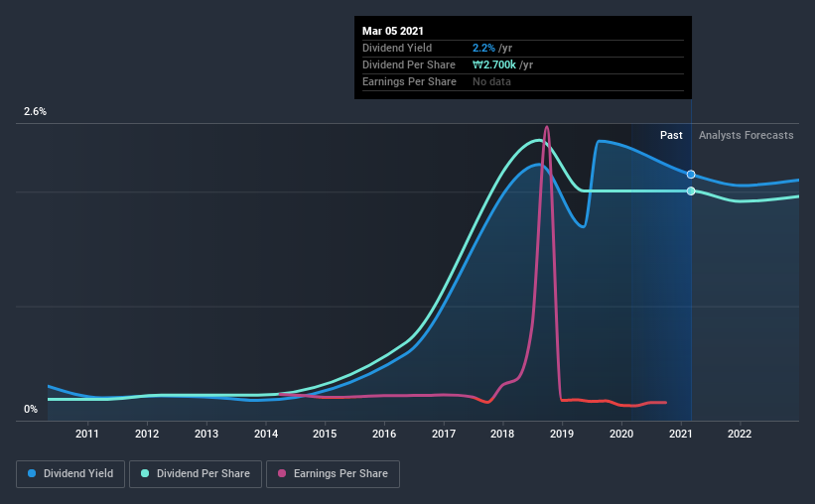Click the 2014 x-axis label
Screen dimensions: 815x504
[x=266, y=434]
